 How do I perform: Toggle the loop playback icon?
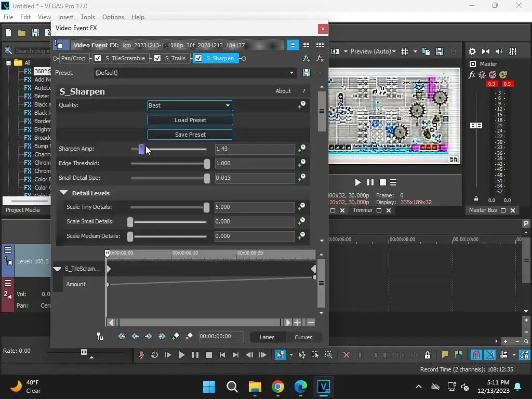pyautogui.click(x=154, y=355)
